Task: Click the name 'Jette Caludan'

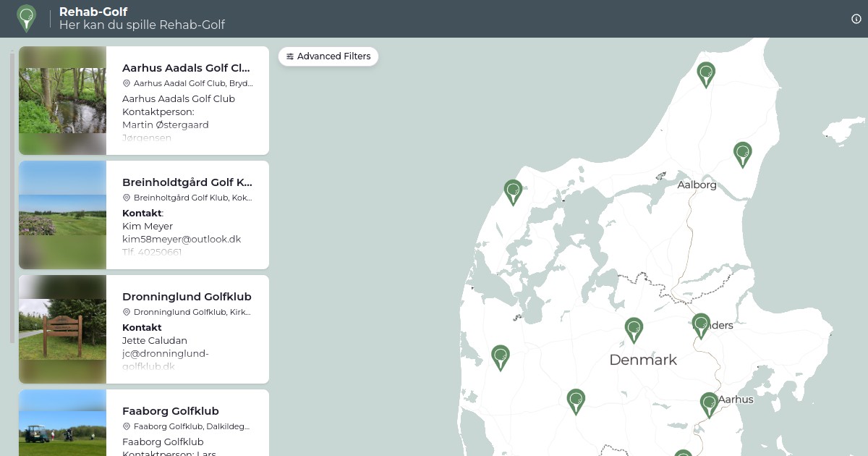Action: pos(153,340)
